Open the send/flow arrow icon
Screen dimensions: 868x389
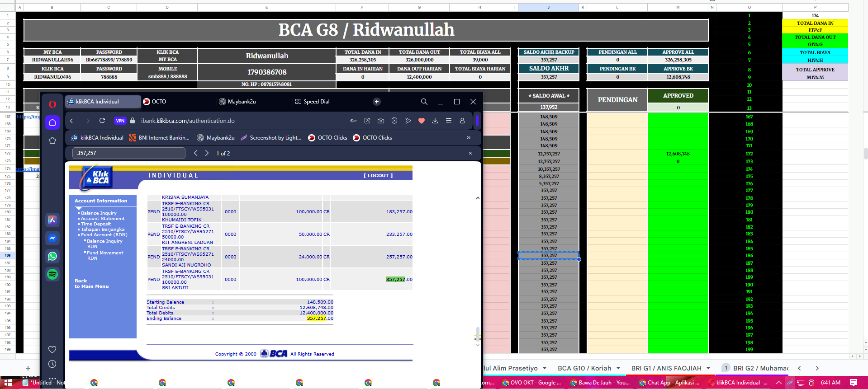point(408,121)
